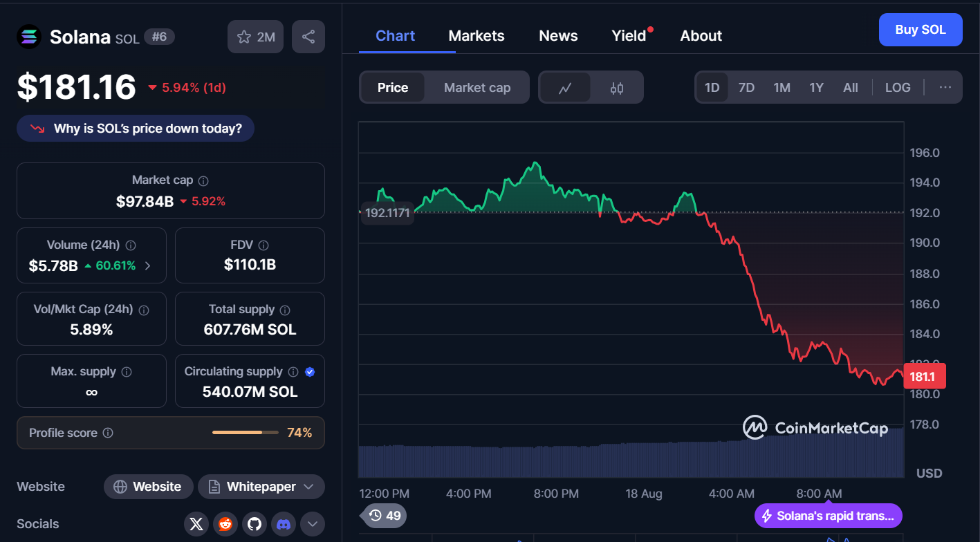
Task: Set chart range to All
Action: coord(851,88)
